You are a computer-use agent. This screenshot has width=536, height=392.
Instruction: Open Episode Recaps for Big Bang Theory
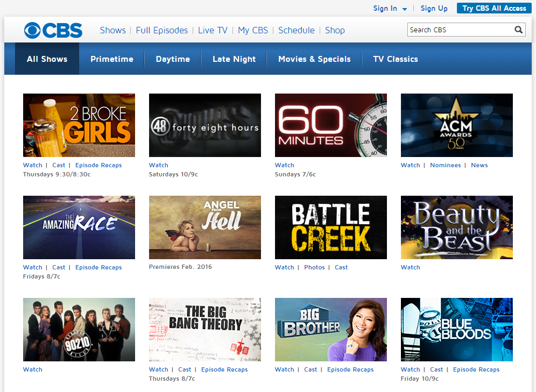(x=224, y=369)
